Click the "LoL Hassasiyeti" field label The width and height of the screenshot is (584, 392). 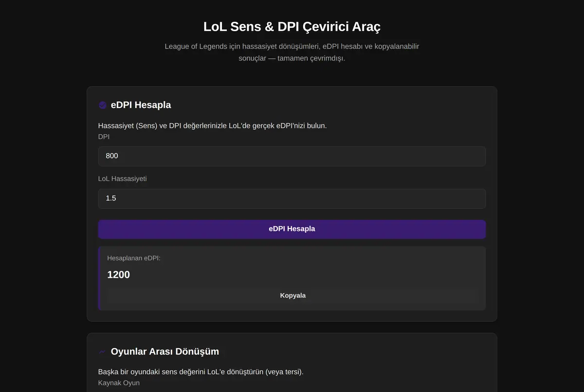pos(123,178)
